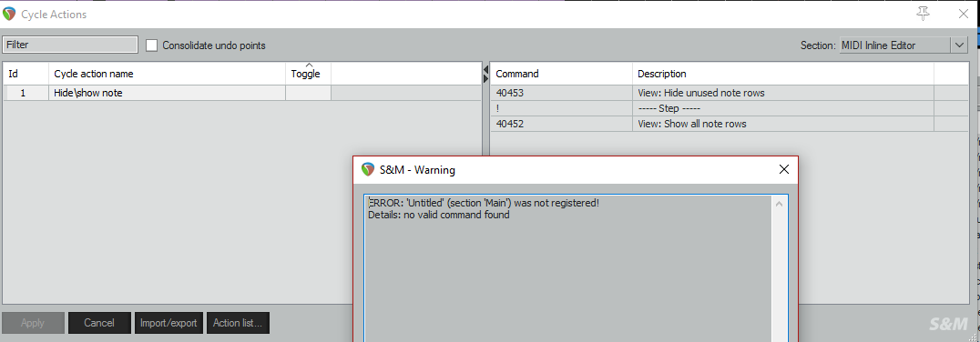Viewport: 980px width, 342px height.
Task: Click the REAPER logo in Cycle Actions title bar
Action: (9, 14)
